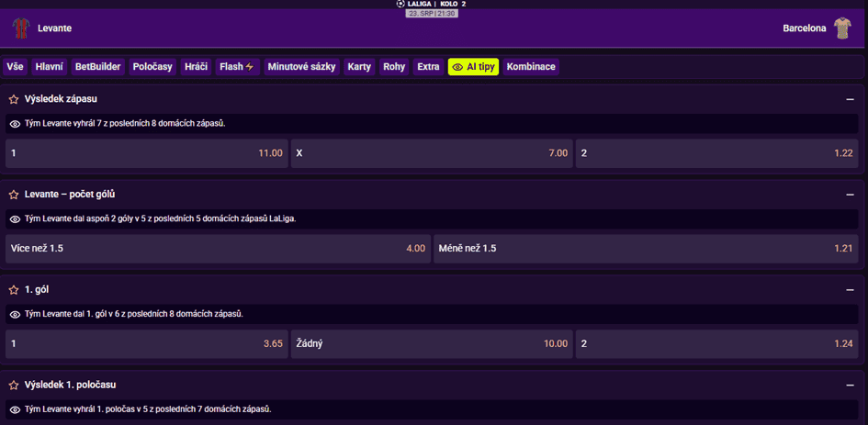Click the Výsledek zápasu heading
Screen dimensions: 868x425
point(62,99)
